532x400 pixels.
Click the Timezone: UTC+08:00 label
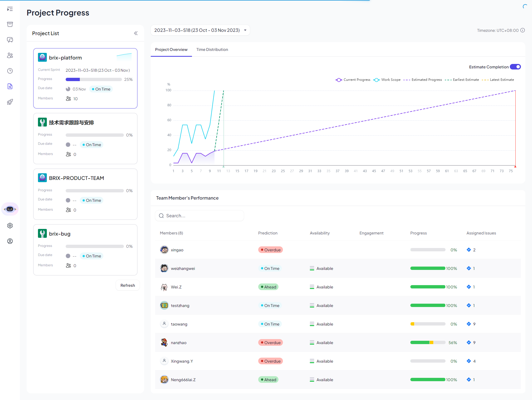pyautogui.click(x=498, y=30)
